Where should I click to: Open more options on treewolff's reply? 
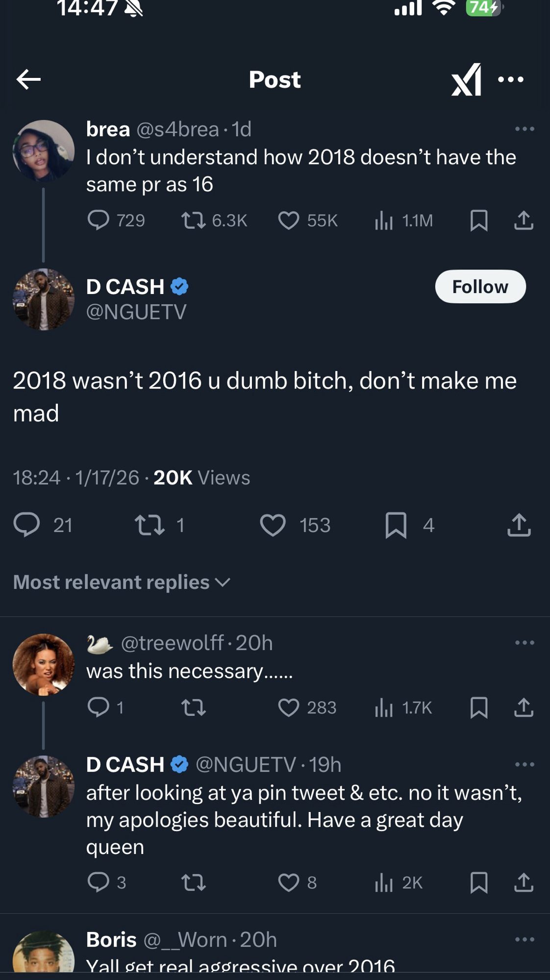coord(525,643)
